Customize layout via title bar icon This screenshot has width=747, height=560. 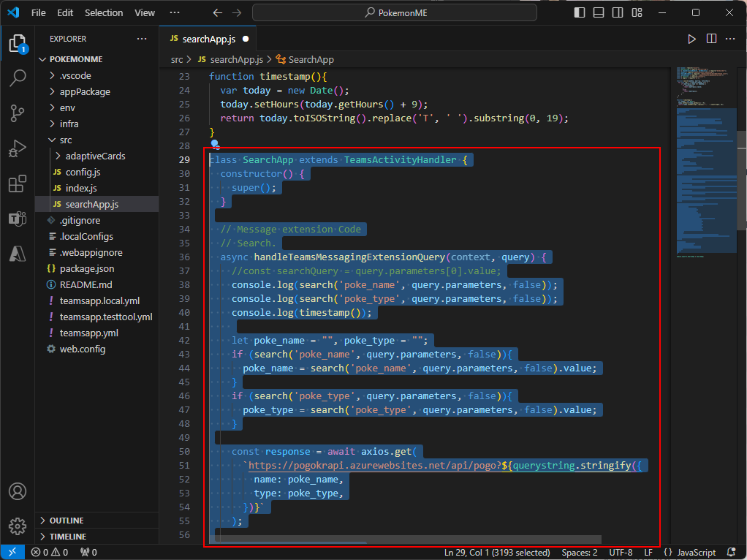pyautogui.click(x=637, y=13)
